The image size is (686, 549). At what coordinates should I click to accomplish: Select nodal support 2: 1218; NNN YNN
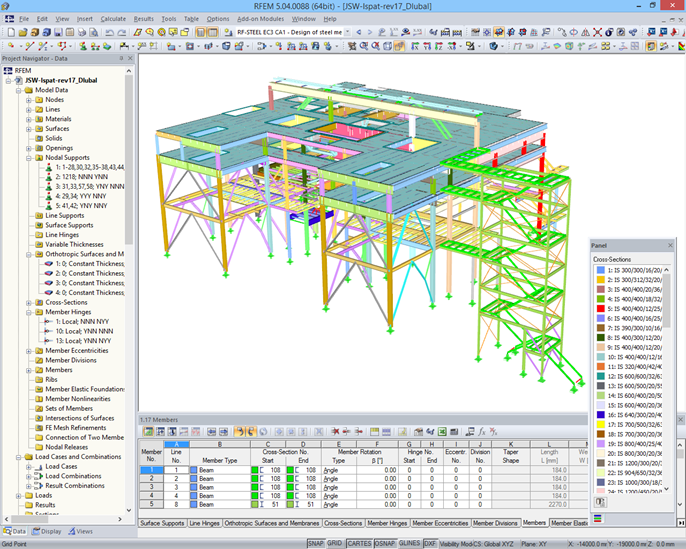(81, 177)
